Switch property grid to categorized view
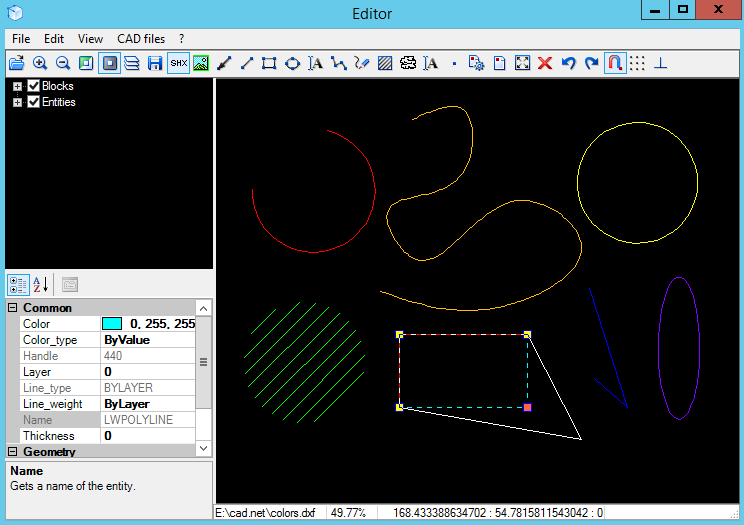 19,285
